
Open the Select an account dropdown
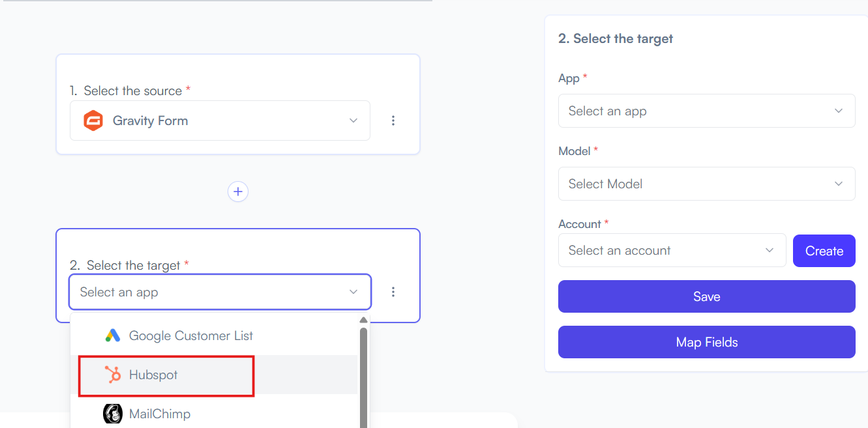672,250
